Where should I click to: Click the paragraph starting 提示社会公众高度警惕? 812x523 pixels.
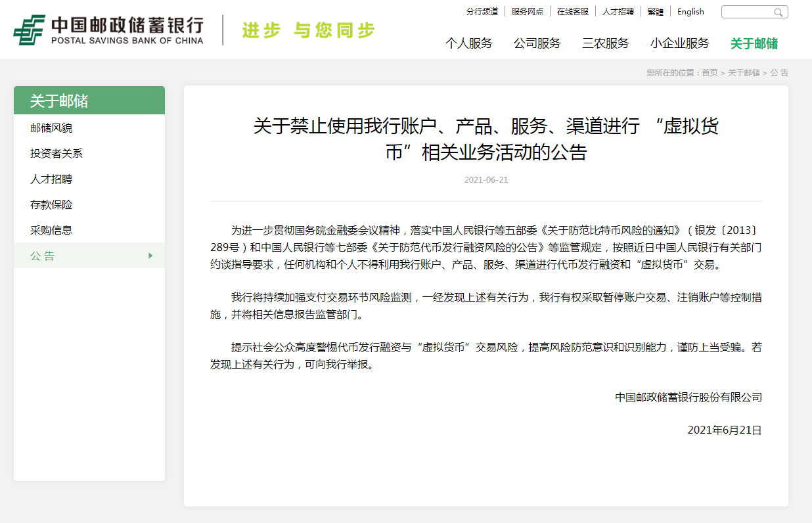486,356
